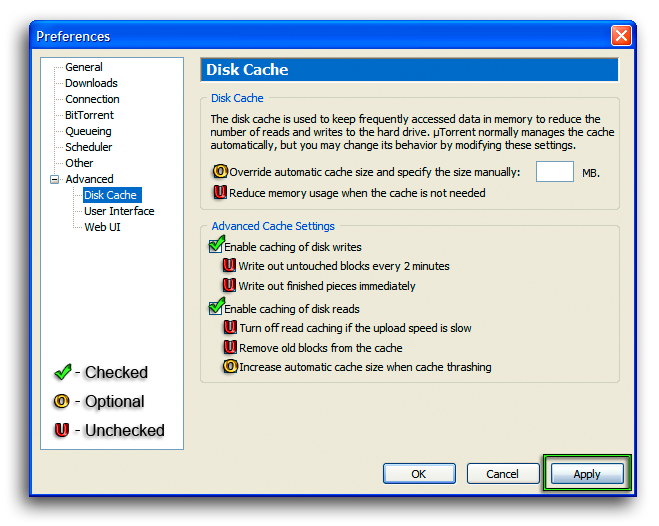Image resolution: width=659 pixels, height=526 pixels.
Task: Check 'Override automatic cache size' option
Action: coord(221,172)
